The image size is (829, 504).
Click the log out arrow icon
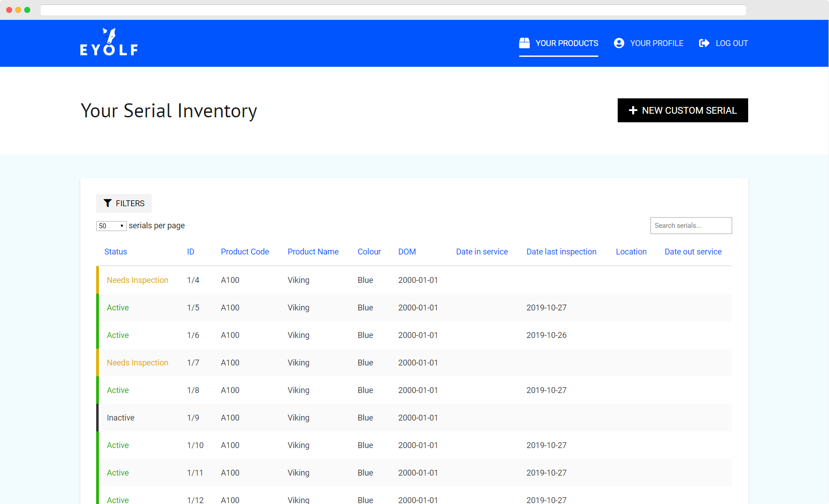704,43
